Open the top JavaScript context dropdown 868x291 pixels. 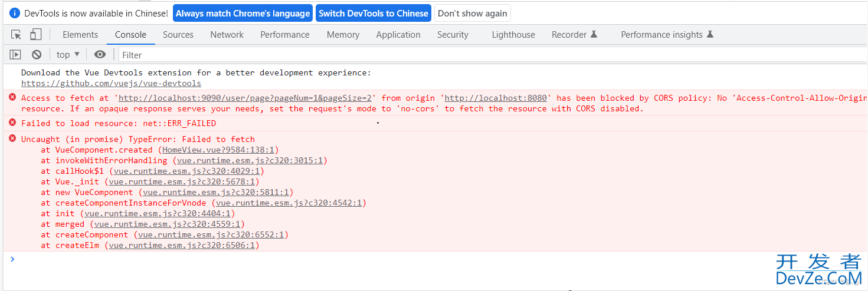(68, 54)
